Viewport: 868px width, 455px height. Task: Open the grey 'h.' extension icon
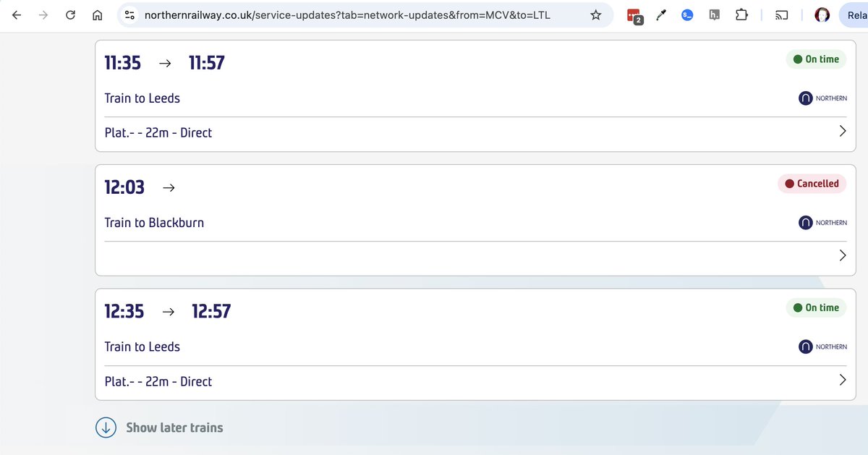pos(714,15)
